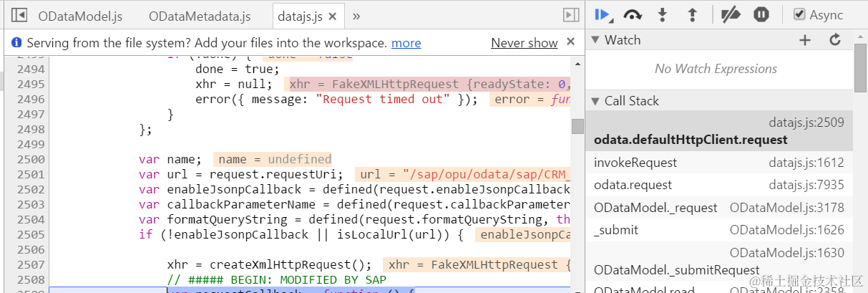Viewport: 868px width, 293px height.
Task: Toggle the Async checkbox
Action: pos(800,15)
